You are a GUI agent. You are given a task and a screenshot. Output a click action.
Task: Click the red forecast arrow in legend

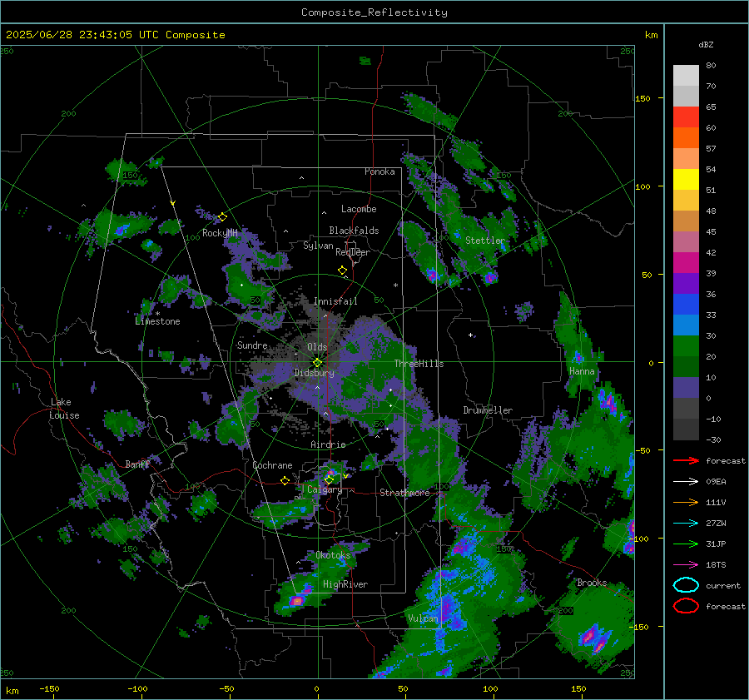coord(686,460)
